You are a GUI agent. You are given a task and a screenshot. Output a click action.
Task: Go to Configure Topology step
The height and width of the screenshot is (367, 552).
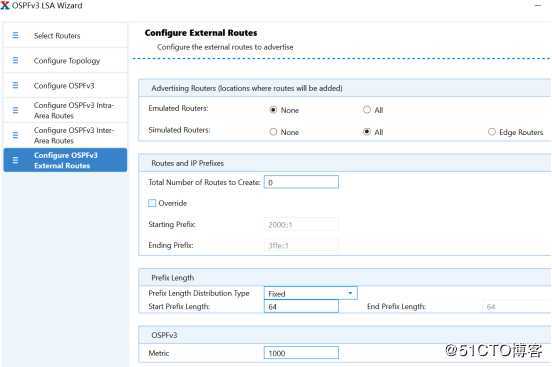click(65, 61)
